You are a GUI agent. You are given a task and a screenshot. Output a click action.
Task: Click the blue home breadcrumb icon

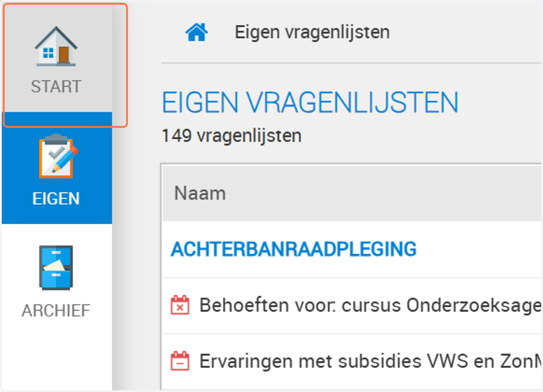pyautogui.click(x=196, y=33)
